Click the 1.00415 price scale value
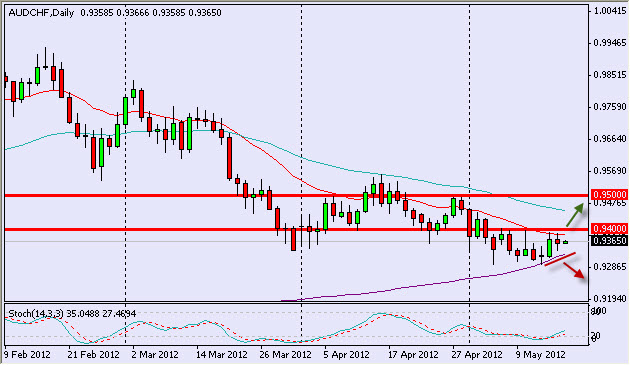The image size is (630, 365). pyautogui.click(x=610, y=11)
